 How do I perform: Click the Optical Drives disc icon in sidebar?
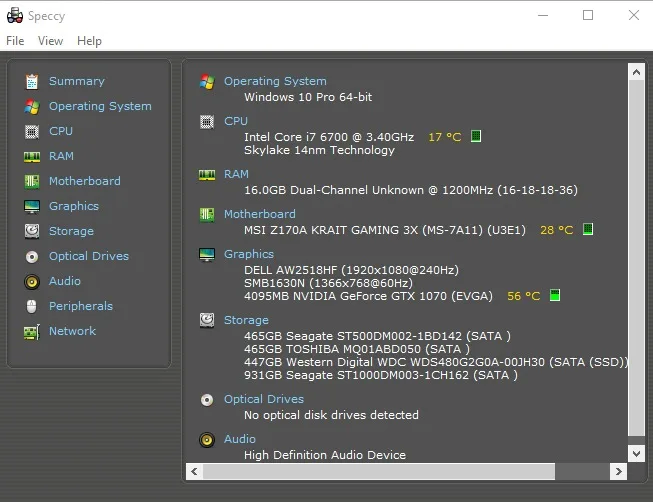click(x=32, y=257)
